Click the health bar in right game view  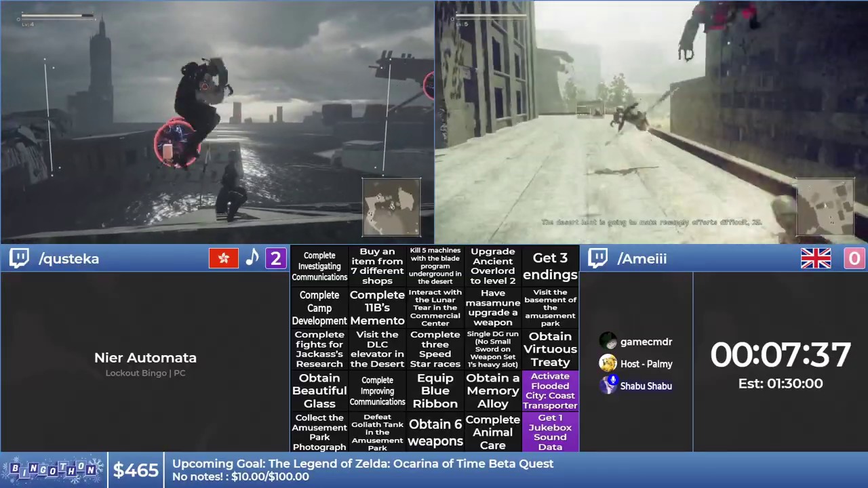[x=491, y=16]
